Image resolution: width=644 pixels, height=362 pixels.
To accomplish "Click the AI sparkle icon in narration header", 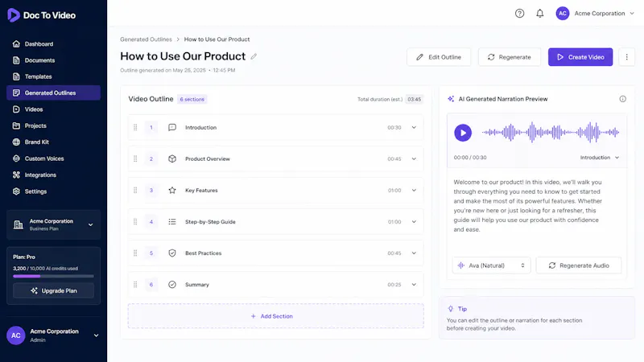I will point(451,99).
